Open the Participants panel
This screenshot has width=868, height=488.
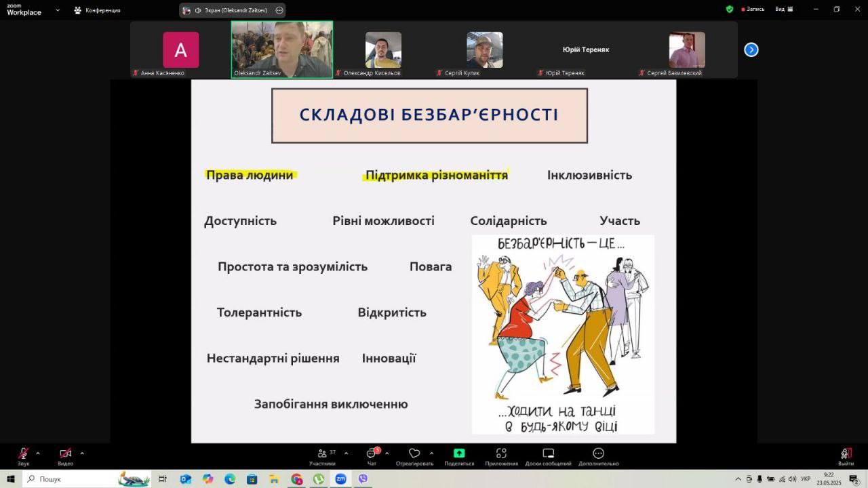tap(322, 456)
